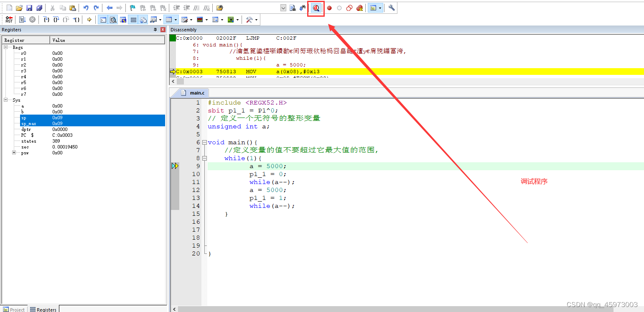Viewport: 644px width, 312px height.
Task: Collapse the Sys tree node
Action: pos(6,100)
